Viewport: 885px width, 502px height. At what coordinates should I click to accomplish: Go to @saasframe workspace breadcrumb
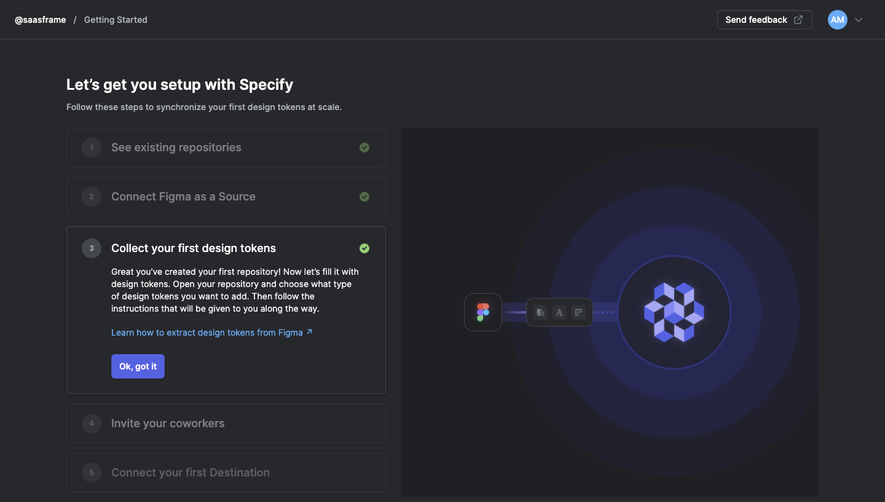pos(40,20)
